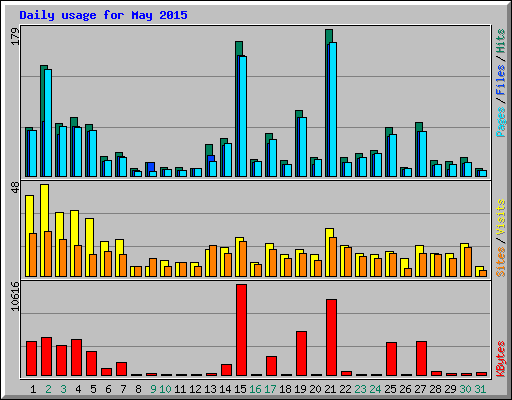Screen dimensions: 512x400
Task: Click the red KBytes bar for day 4
Action: 76,358
